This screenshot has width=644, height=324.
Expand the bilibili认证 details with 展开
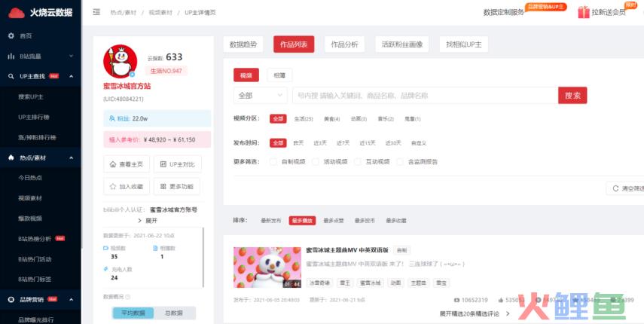[x=148, y=221]
